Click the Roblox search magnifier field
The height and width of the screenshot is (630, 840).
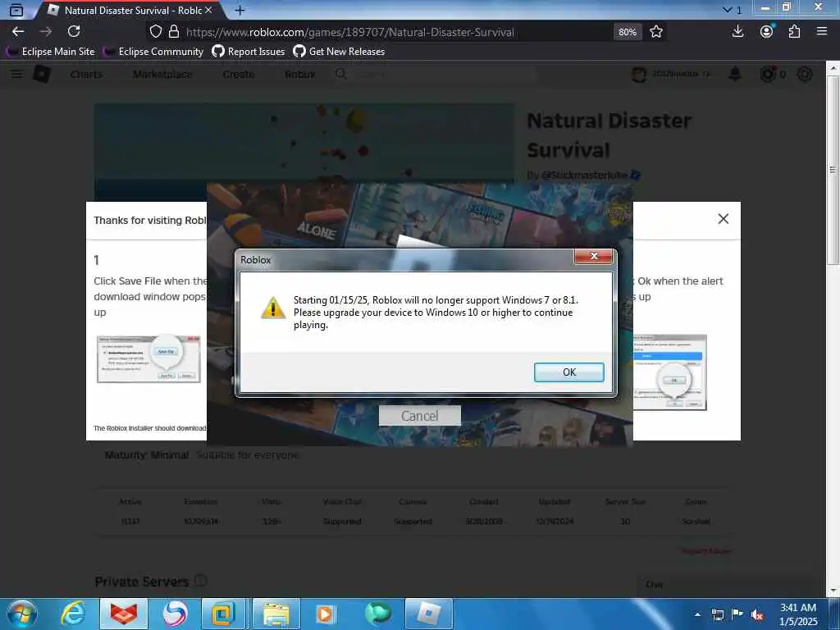point(435,74)
